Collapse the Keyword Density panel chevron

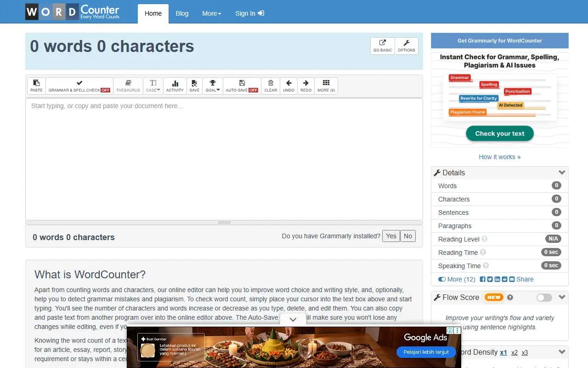click(561, 352)
